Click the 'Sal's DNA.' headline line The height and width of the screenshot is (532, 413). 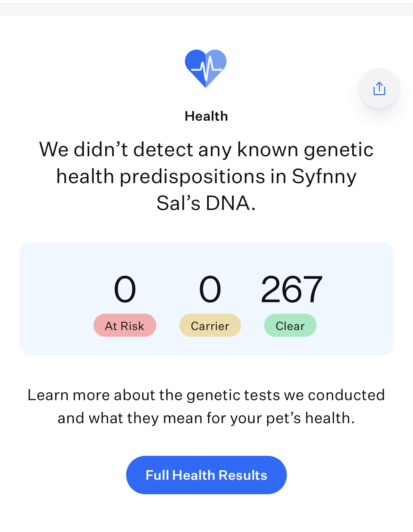(x=206, y=203)
